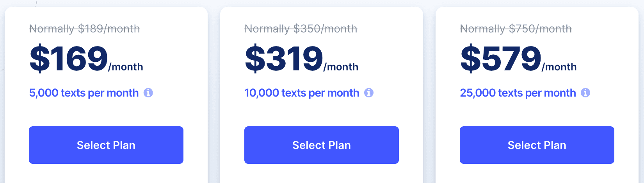Click info icon beside 5,000 texts per month

148,93
